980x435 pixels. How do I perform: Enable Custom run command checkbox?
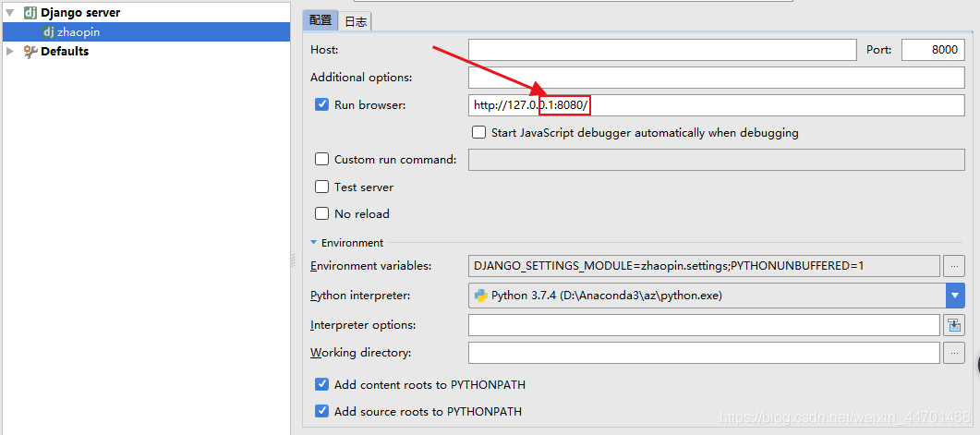click(x=321, y=159)
